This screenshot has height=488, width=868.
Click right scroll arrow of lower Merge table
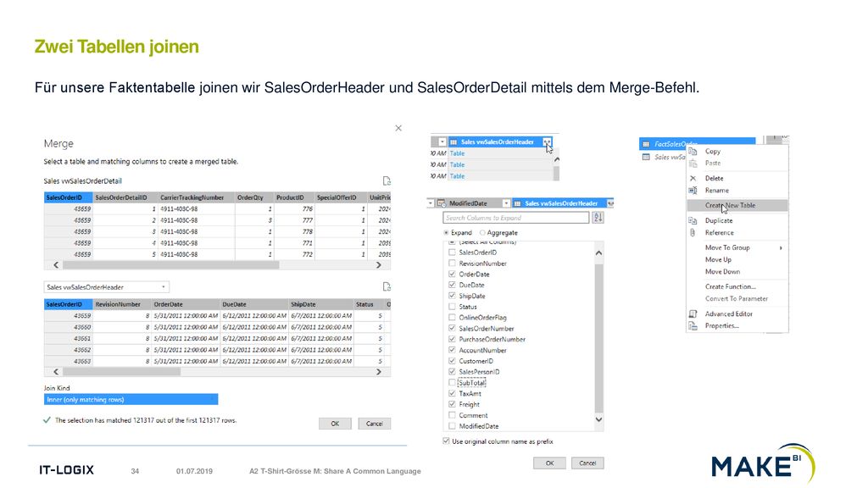379,372
